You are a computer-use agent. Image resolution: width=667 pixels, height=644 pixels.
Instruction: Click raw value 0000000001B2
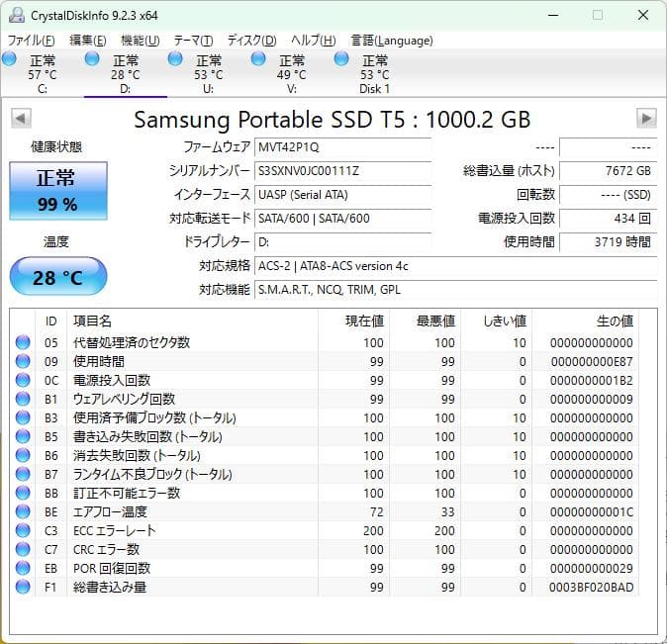(x=591, y=380)
